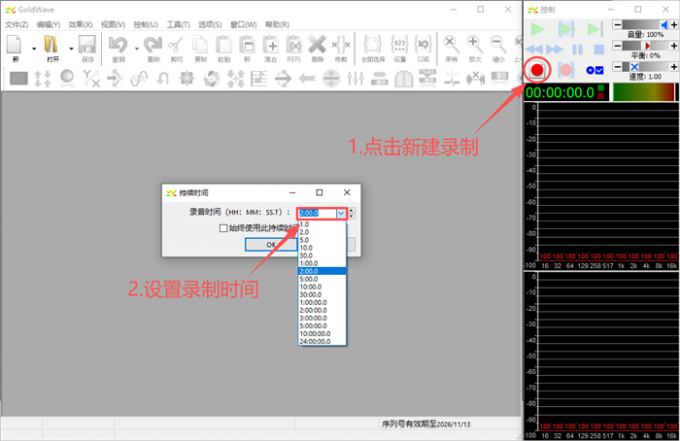Click the volume minus button
Screen dimensions: 680x441
(x=618, y=25)
